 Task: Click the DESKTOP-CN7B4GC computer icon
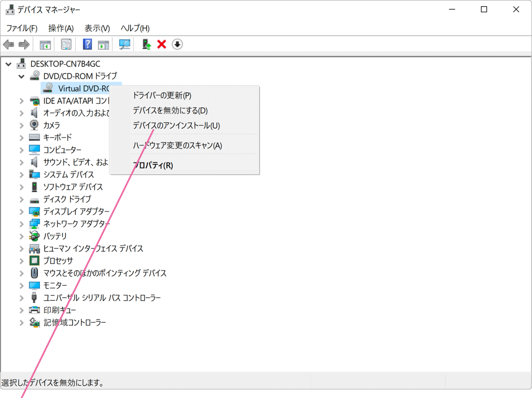[x=21, y=64]
